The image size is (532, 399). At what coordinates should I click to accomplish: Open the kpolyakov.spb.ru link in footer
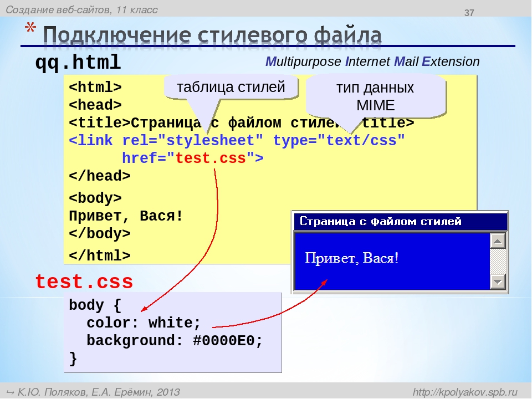[465, 392]
